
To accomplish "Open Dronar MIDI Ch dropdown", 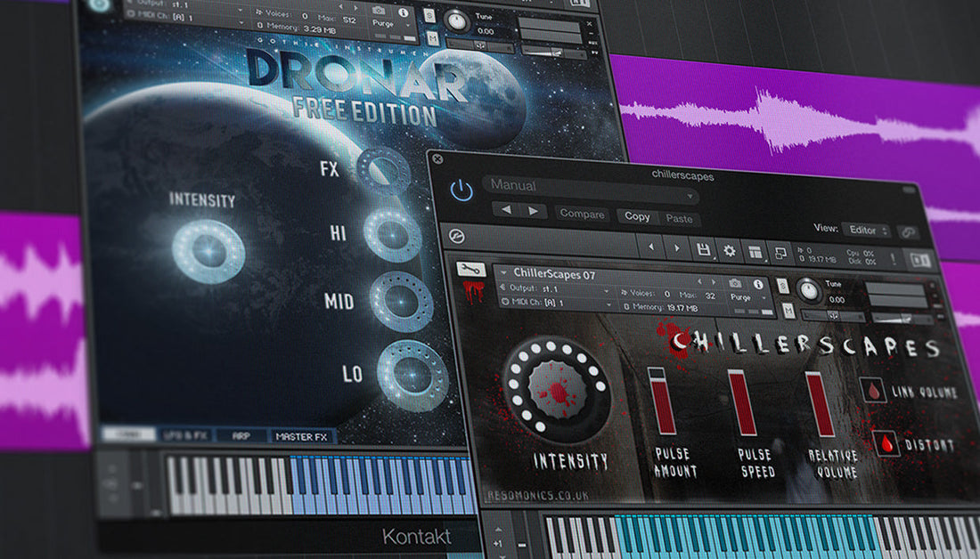I will (x=184, y=17).
